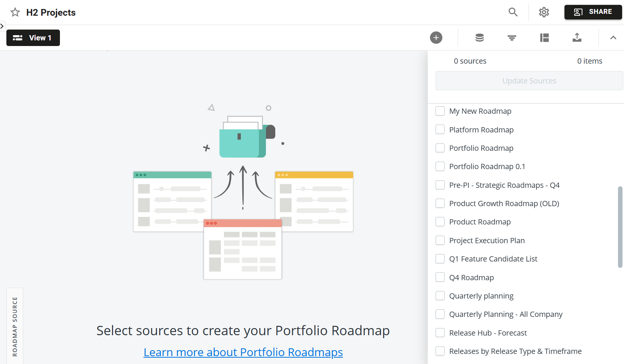Open search with the magnifier icon

point(513,12)
